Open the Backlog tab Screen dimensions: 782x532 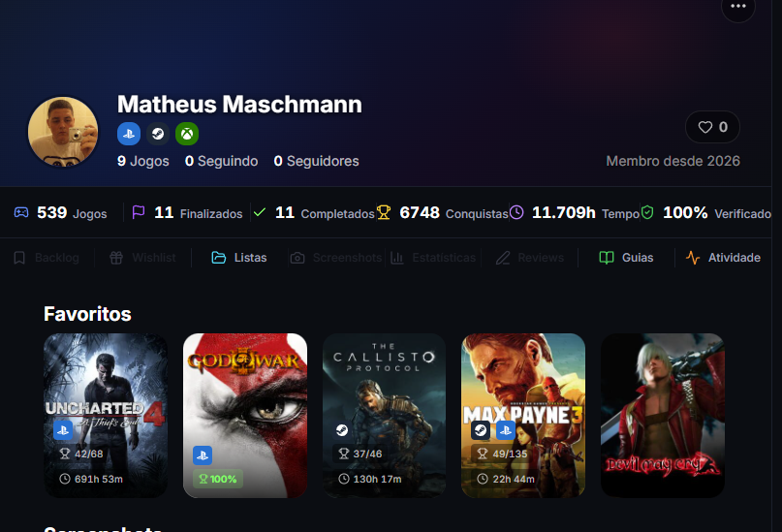pos(46,258)
